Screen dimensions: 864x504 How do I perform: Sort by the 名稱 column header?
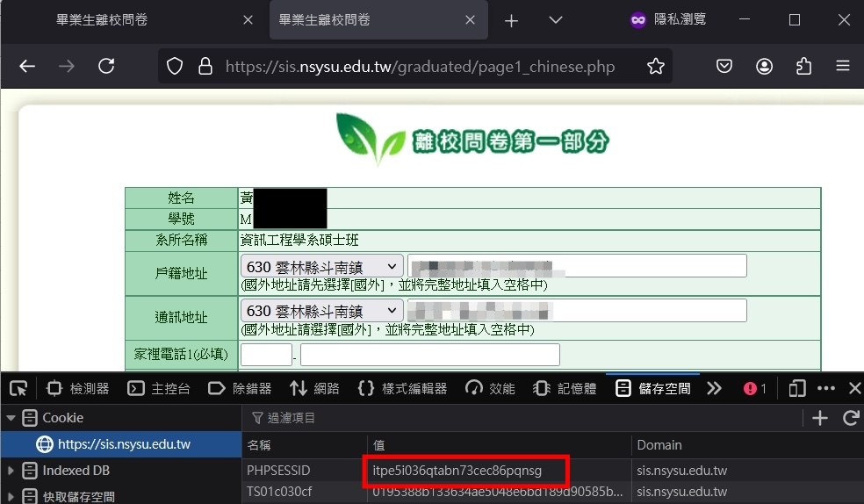coord(305,445)
